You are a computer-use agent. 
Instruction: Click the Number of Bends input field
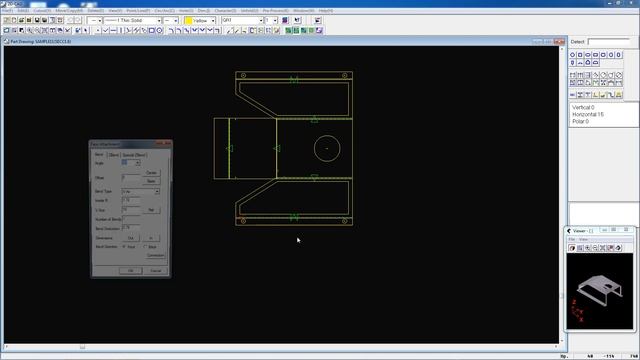131,219
